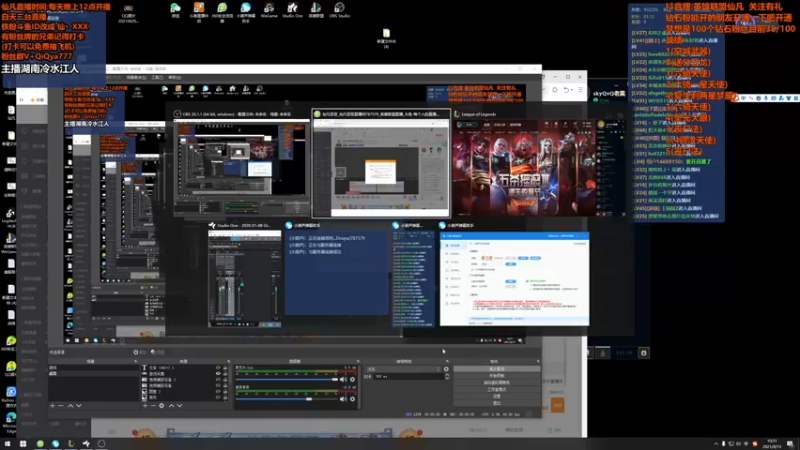Open transition properties gear in OBS

[x=446, y=369]
